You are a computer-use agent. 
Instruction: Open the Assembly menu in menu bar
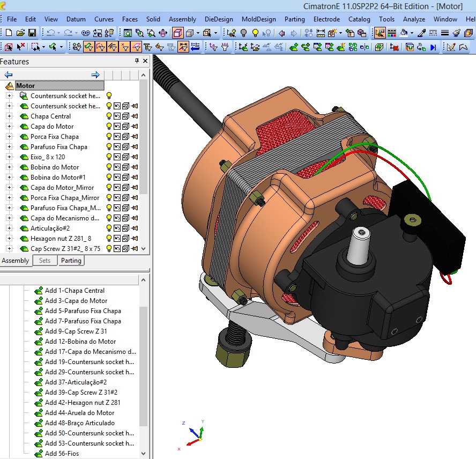[182, 19]
